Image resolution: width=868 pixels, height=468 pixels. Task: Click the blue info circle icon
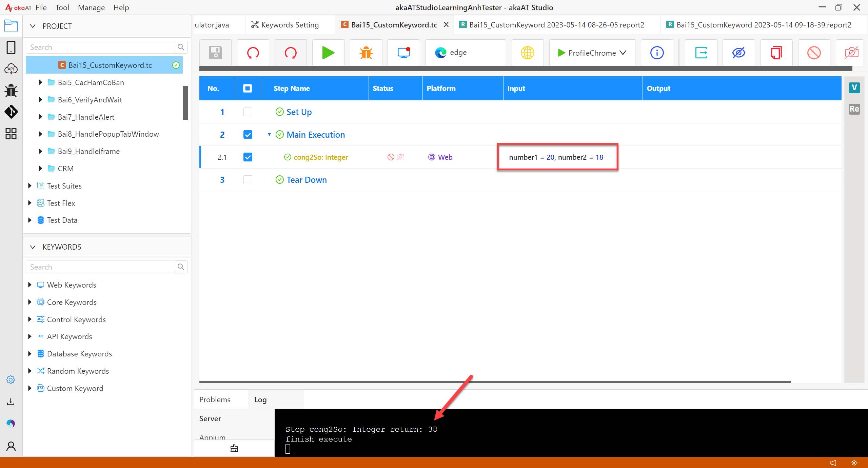[x=657, y=53]
